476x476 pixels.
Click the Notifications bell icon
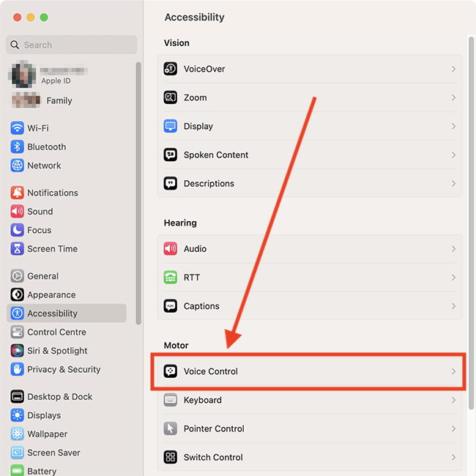click(x=18, y=193)
